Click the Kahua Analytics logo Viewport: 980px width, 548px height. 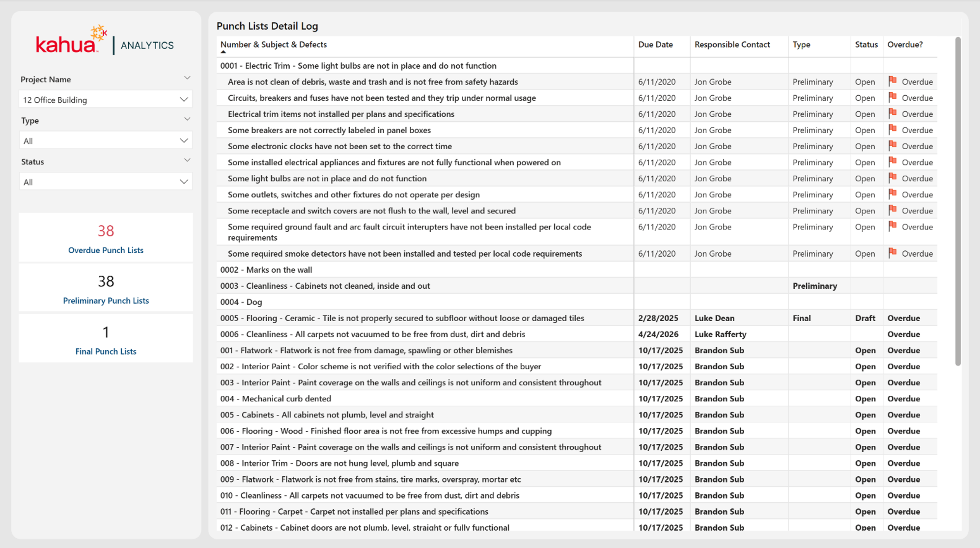pos(105,40)
